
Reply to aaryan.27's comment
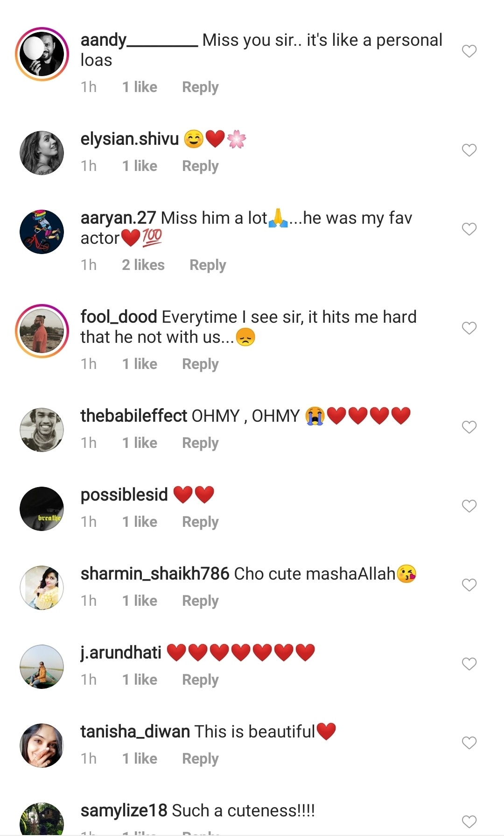(x=208, y=265)
